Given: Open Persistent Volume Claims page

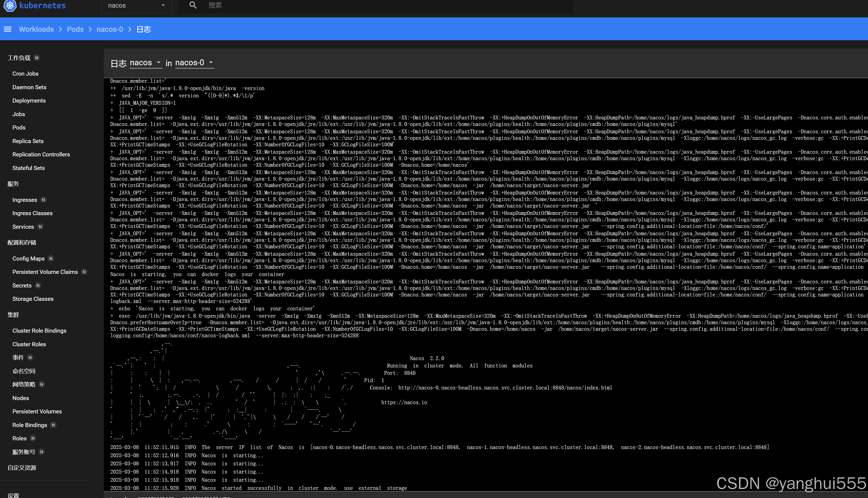Looking at the screenshot, I should 45,272.
